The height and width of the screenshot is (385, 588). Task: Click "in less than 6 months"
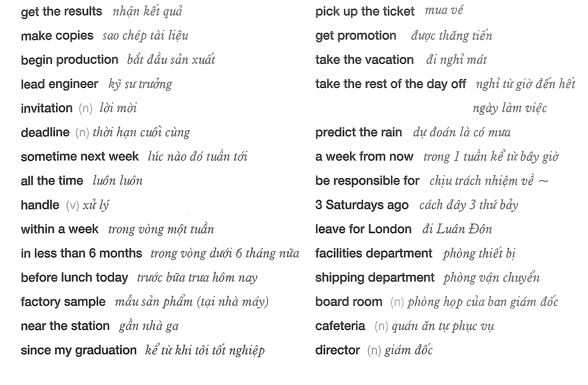click(81, 253)
